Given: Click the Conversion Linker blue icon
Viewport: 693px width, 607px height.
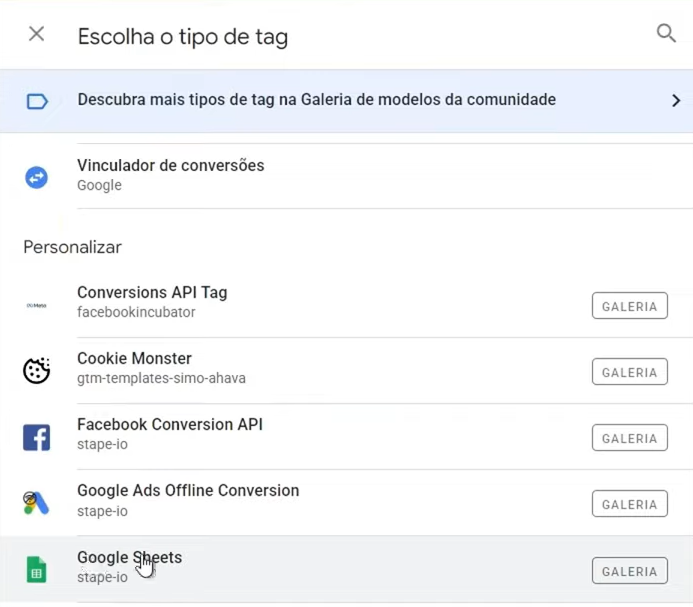Looking at the screenshot, I should click(37, 177).
